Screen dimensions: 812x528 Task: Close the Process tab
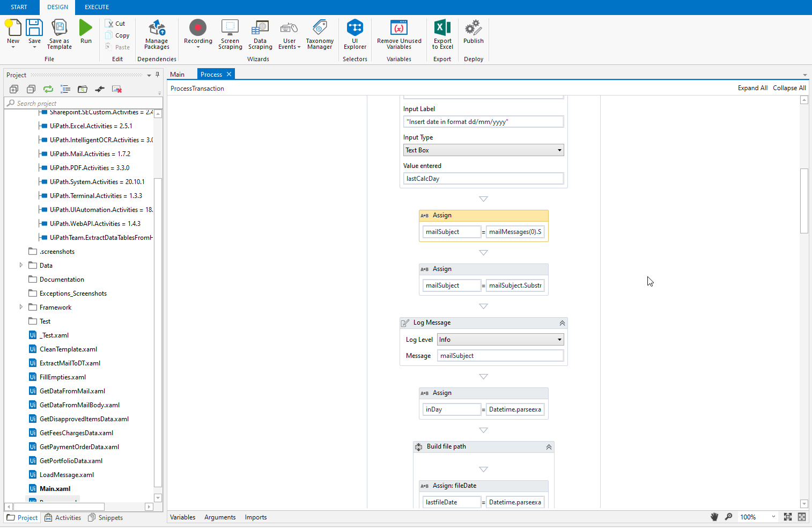[x=229, y=74]
